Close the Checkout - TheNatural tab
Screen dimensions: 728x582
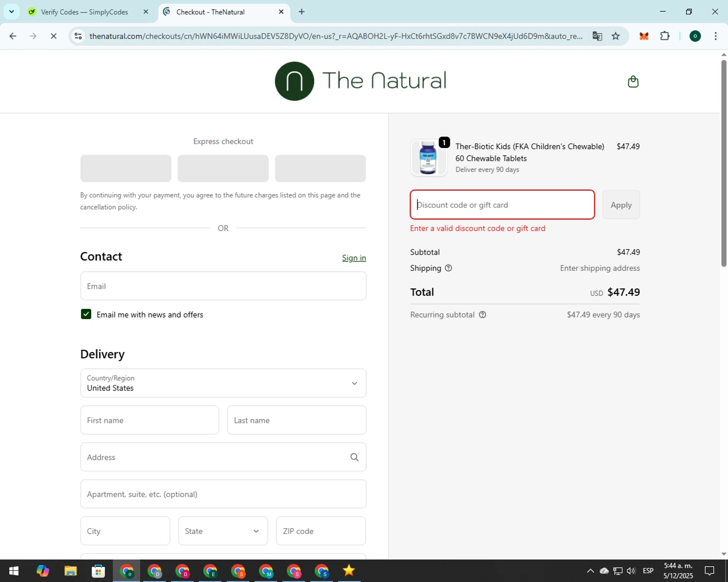281,12
